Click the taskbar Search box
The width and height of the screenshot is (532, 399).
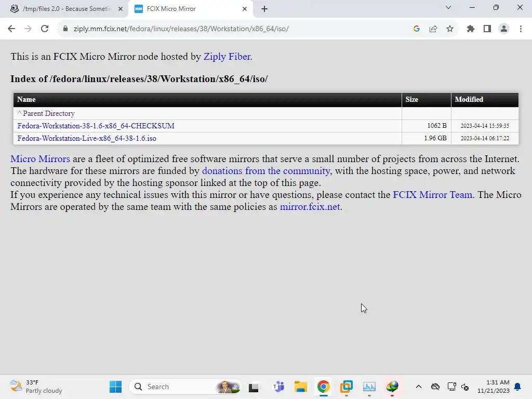185,387
